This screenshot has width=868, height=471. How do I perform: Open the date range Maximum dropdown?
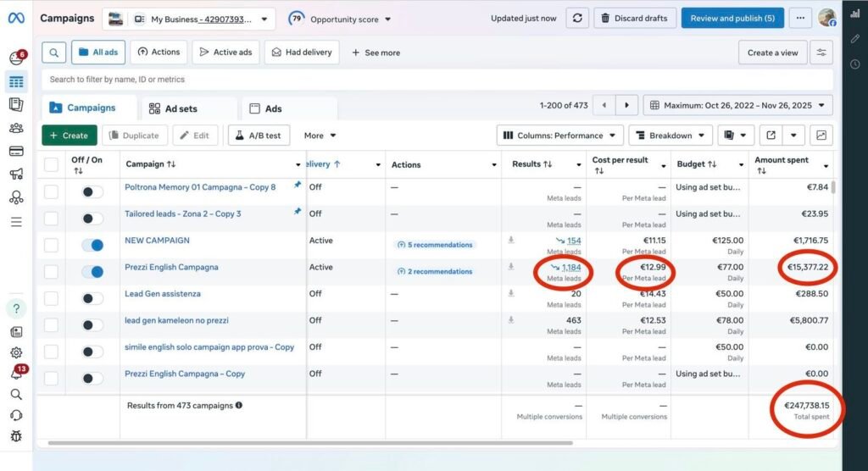[737, 106]
